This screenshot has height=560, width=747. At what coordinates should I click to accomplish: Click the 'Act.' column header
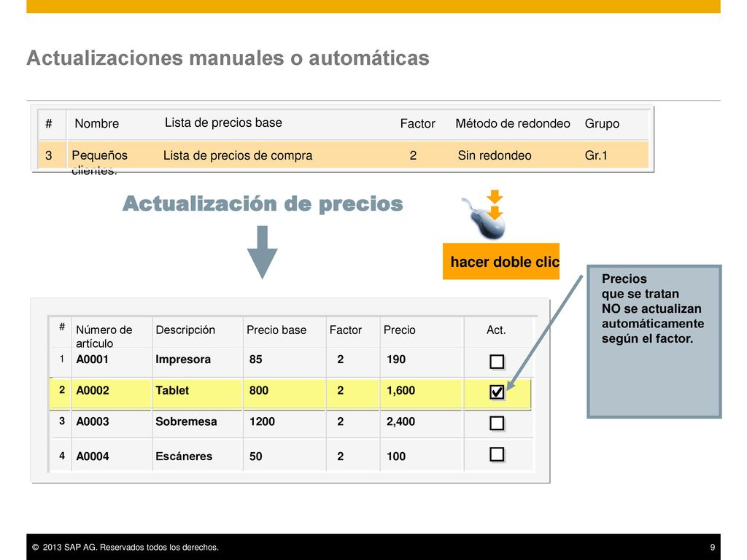click(x=496, y=330)
